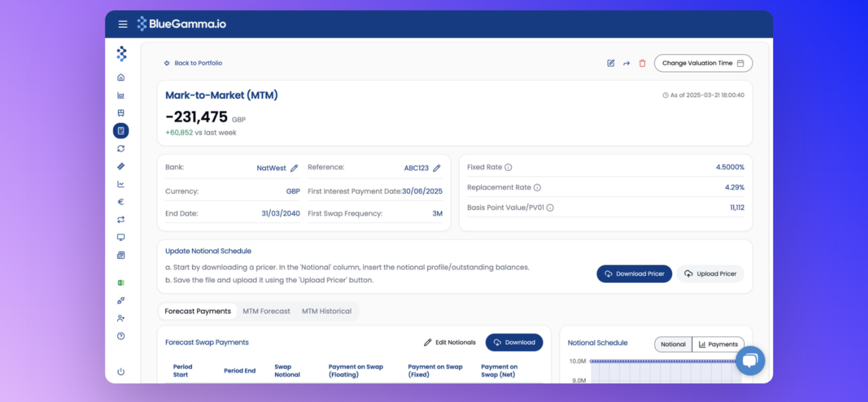The width and height of the screenshot is (868, 402).
Task: Select the Notional toggle option
Action: pos(673,344)
